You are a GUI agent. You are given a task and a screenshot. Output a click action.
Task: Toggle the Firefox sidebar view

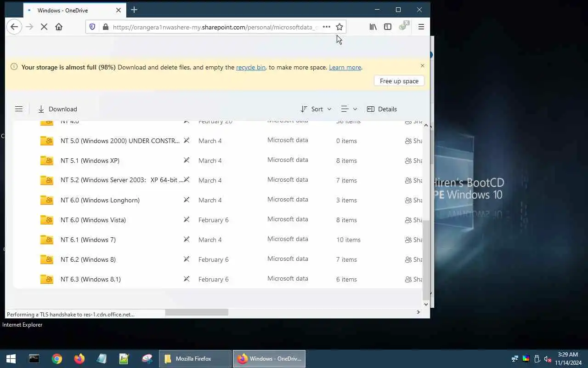[x=388, y=27]
